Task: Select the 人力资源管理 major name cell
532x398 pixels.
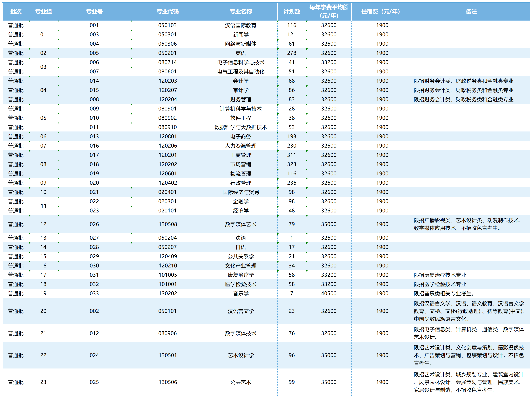Action: 241,146
